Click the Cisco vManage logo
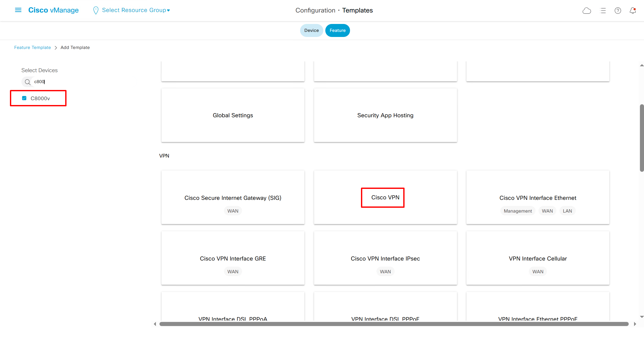644x351 pixels. [53, 10]
